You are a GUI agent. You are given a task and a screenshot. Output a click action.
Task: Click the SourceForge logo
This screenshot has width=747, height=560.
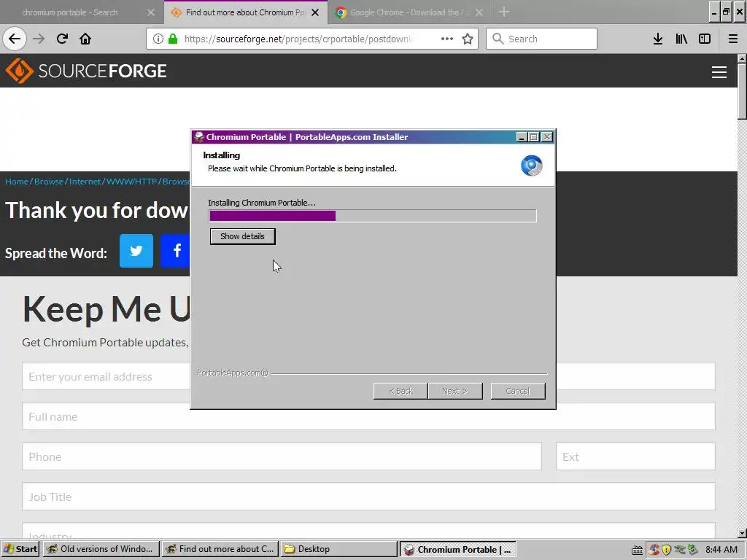coord(86,71)
